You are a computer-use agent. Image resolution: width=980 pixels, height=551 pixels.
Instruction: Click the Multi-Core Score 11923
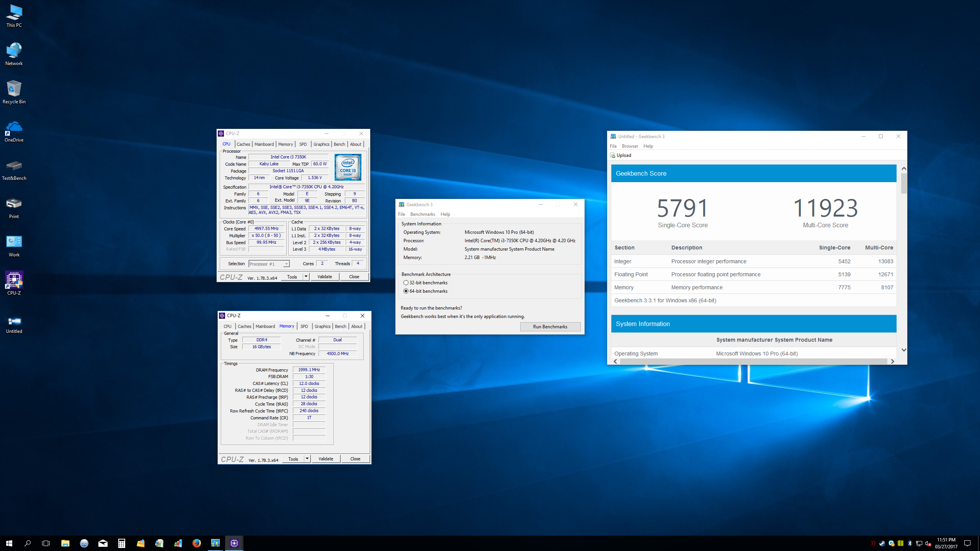(825, 208)
